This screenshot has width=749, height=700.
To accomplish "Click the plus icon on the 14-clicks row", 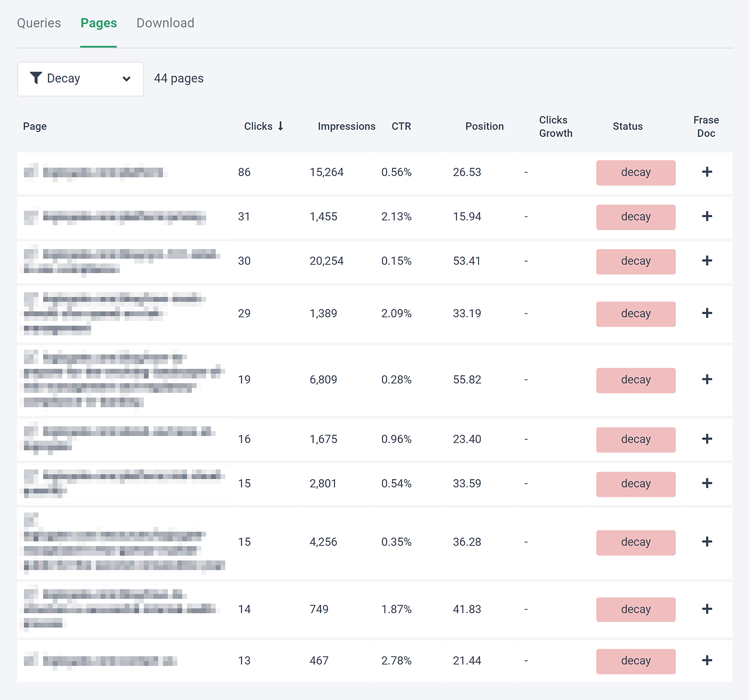I will pyautogui.click(x=707, y=609).
